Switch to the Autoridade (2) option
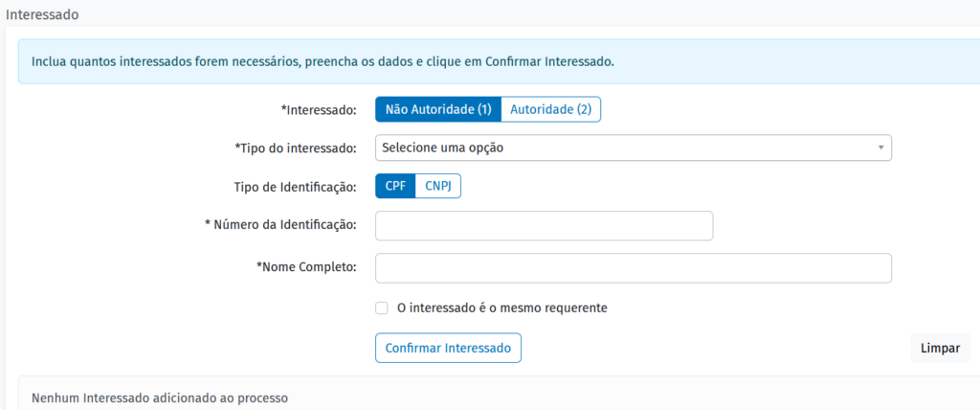Screen dimensions: 980x410 pos(550,109)
